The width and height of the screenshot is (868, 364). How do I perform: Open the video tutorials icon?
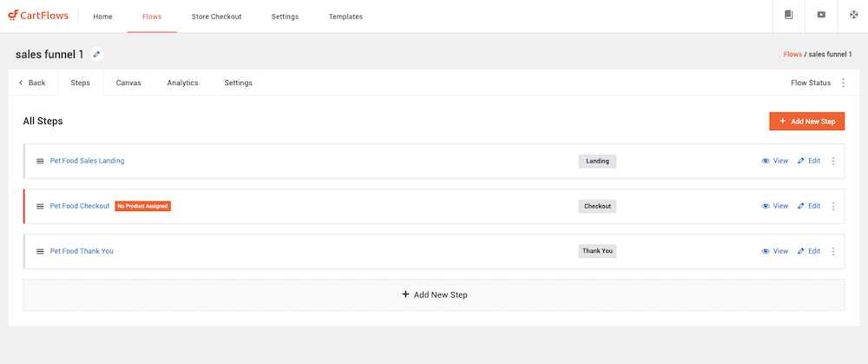821,16
